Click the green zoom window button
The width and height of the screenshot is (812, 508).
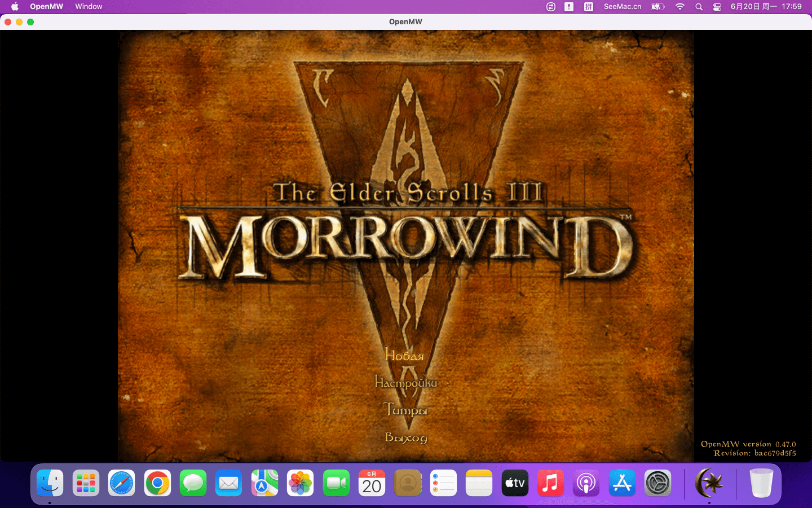30,22
